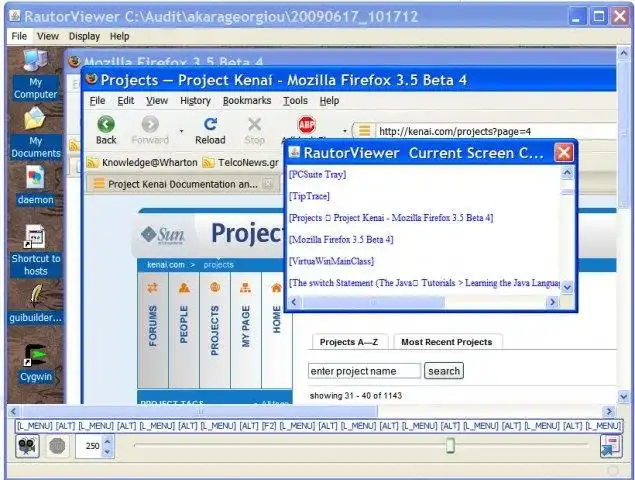This screenshot has height=480, width=635.
Task: Open My Documents desktop icon
Action: 36,132
